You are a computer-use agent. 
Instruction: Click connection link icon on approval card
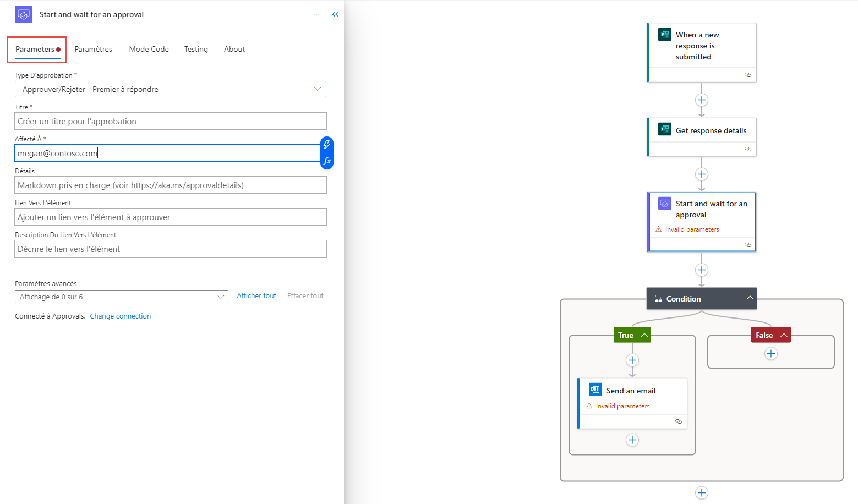click(x=748, y=245)
